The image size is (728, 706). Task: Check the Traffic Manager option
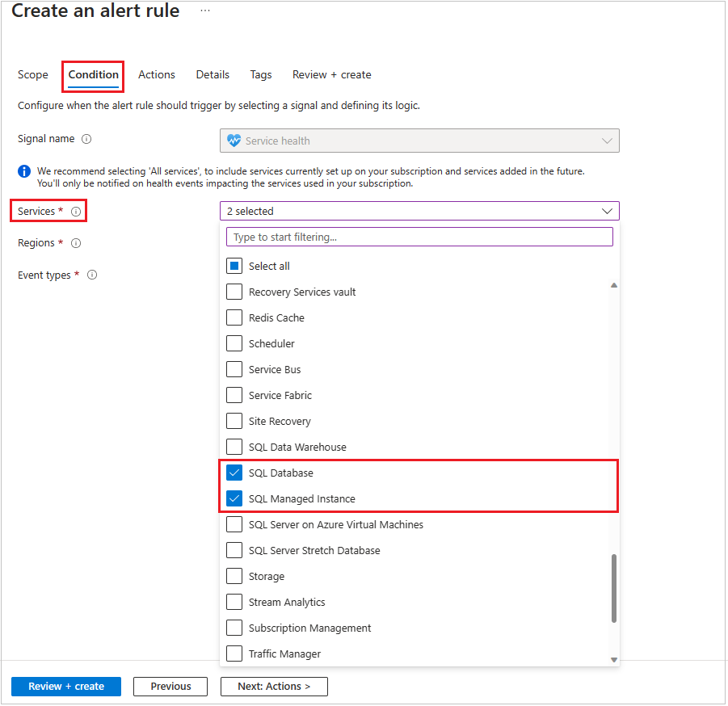tap(234, 653)
